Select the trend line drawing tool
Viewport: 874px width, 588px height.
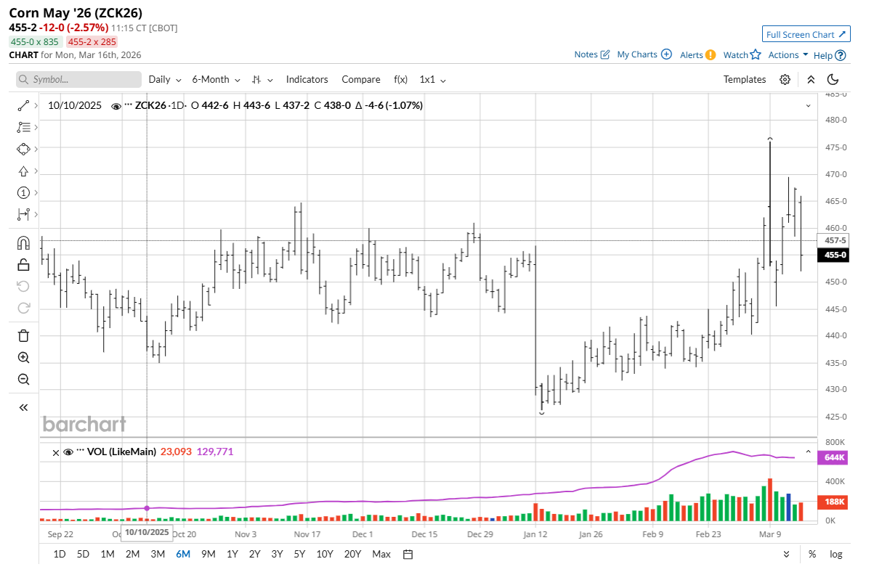pos(23,106)
